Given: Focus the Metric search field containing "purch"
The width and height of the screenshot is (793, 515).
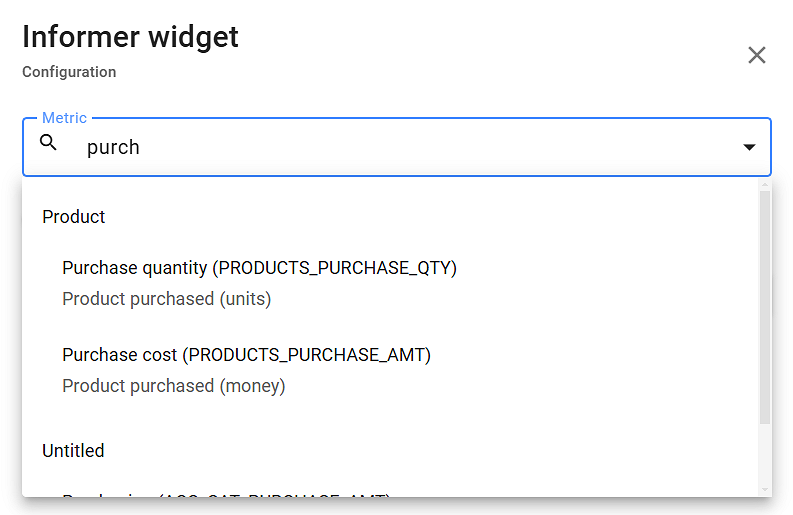Looking at the screenshot, I should [400, 148].
